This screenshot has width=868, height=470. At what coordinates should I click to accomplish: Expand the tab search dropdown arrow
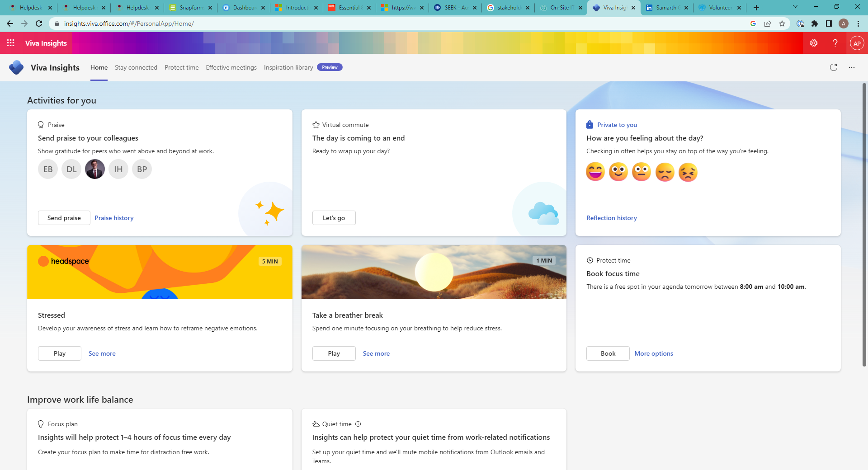tap(795, 7)
